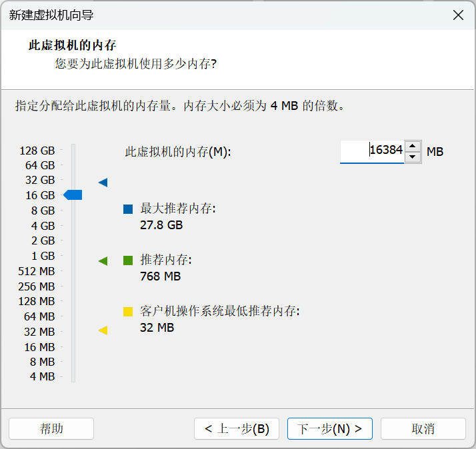Click the yellow minimum memory marker arrow
This screenshot has height=449, width=476.
pyautogui.click(x=103, y=330)
